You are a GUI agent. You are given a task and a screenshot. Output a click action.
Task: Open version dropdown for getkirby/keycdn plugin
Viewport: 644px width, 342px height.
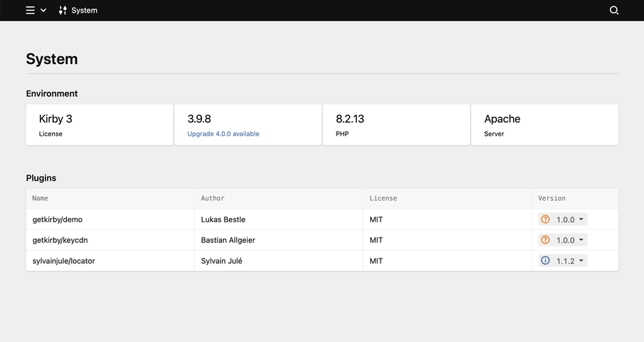[x=581, y=240]
